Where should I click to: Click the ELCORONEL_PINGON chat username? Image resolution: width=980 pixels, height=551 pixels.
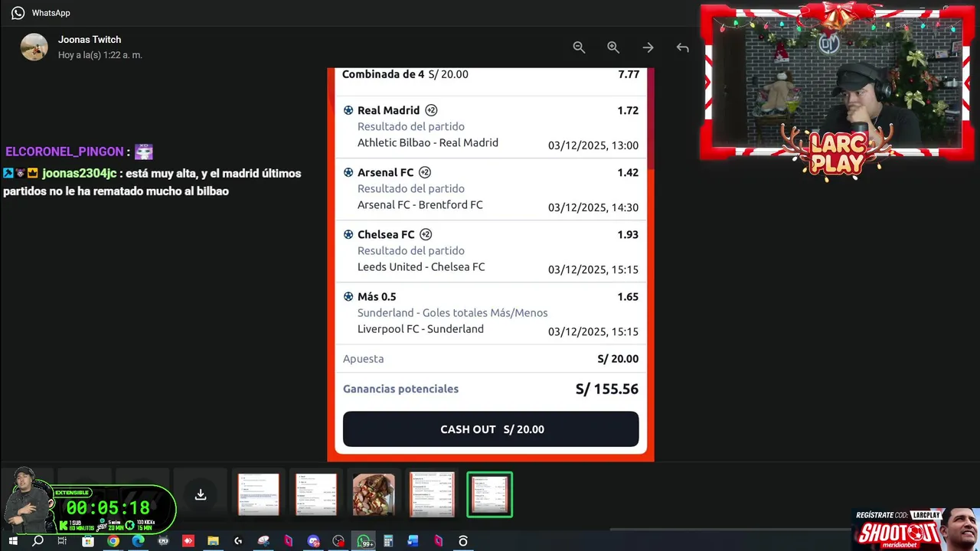pos(64,152)
